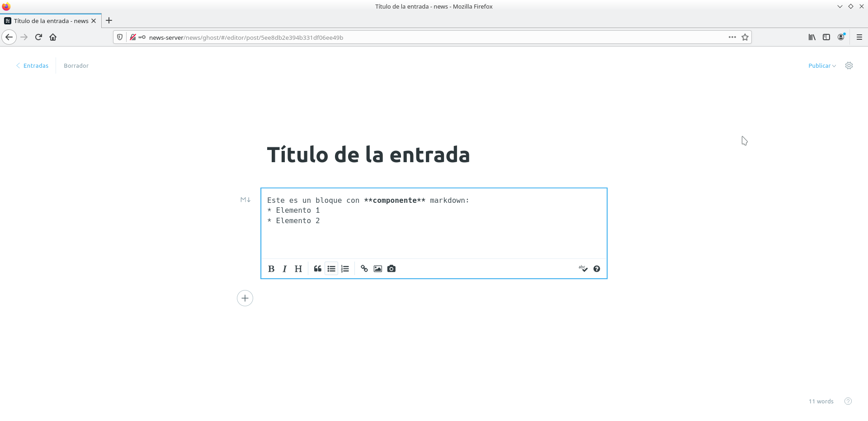Open the Firefox hamburger menu
Viewport: 868px width, 421px height.
[x=859, y=37]
